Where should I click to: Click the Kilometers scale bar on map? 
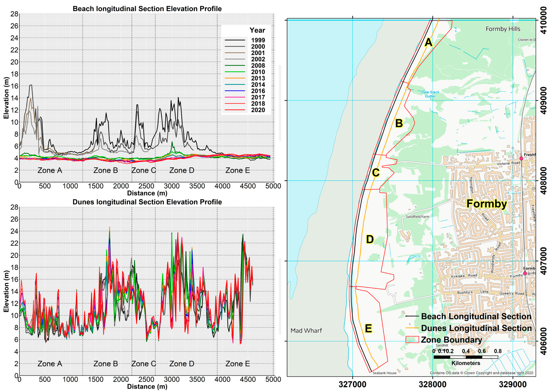point(466,357)
